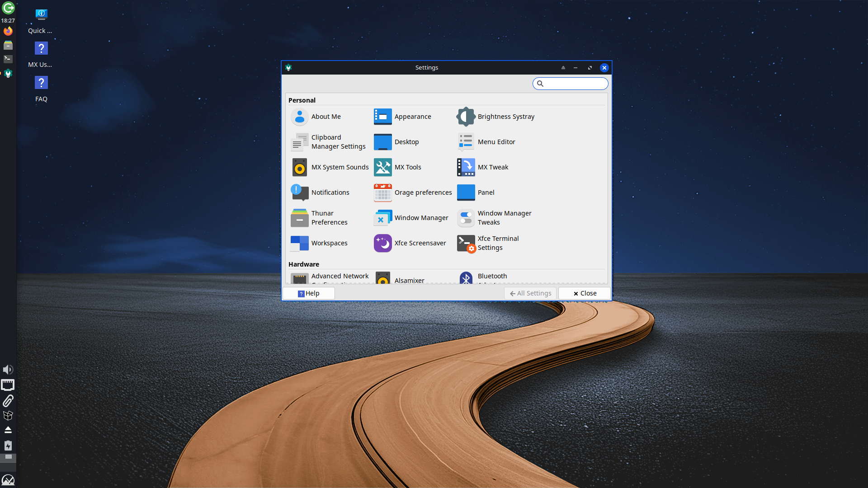Image resolution: width=868 pixels, height=488 pixels.
Task: Open Window Manager Tweaks
Action: point(494,218)
